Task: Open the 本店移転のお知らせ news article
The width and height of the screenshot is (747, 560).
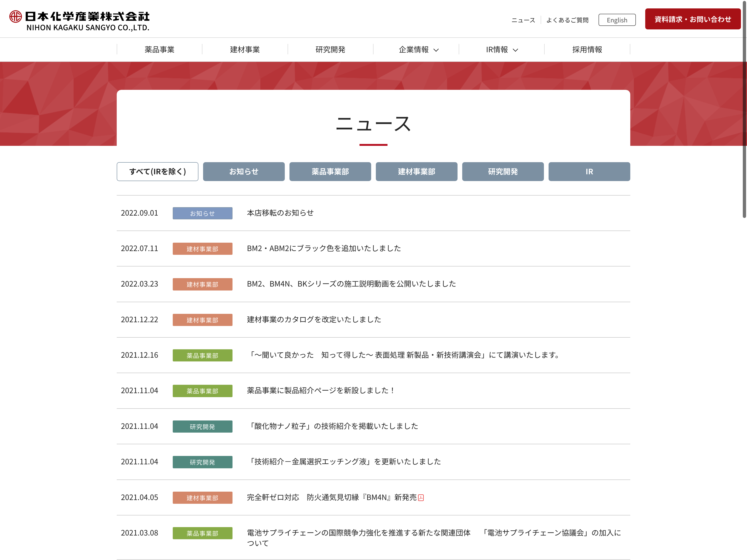Action: pyautogui.click(x=280, y=213)
